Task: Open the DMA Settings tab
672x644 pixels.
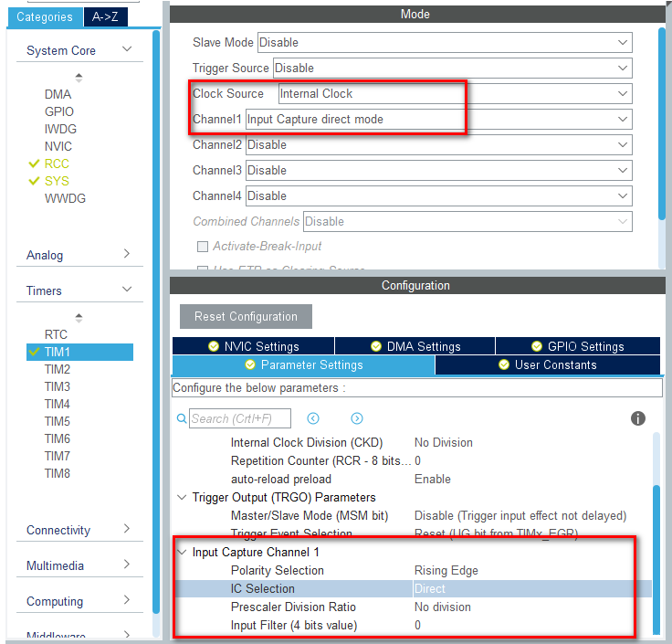Action: [x=415, y=346]
